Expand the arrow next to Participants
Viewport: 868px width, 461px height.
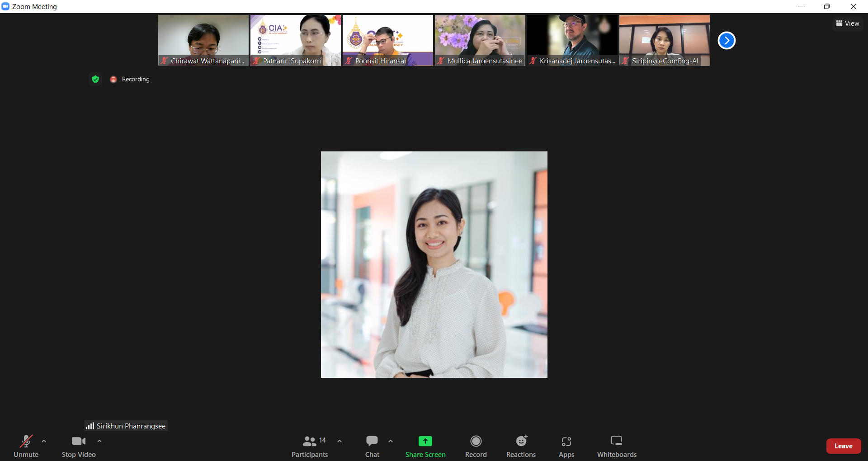point(340,441)
